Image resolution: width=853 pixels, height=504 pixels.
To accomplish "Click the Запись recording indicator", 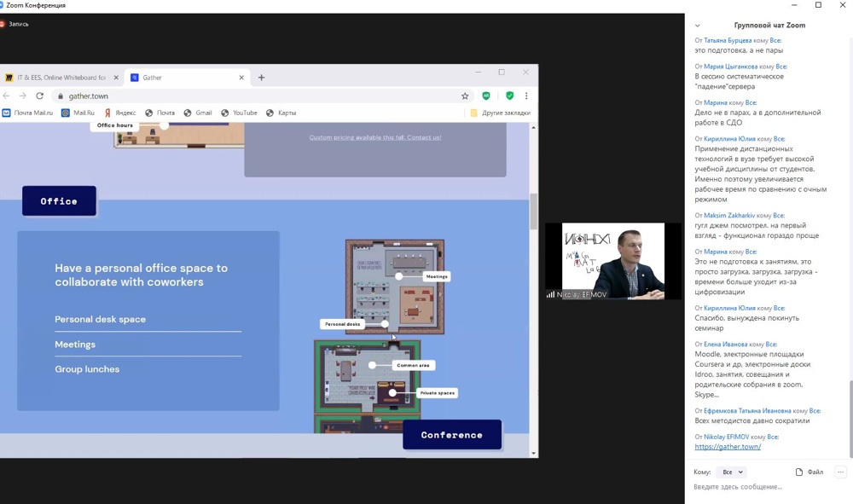I will coord(15,24).
